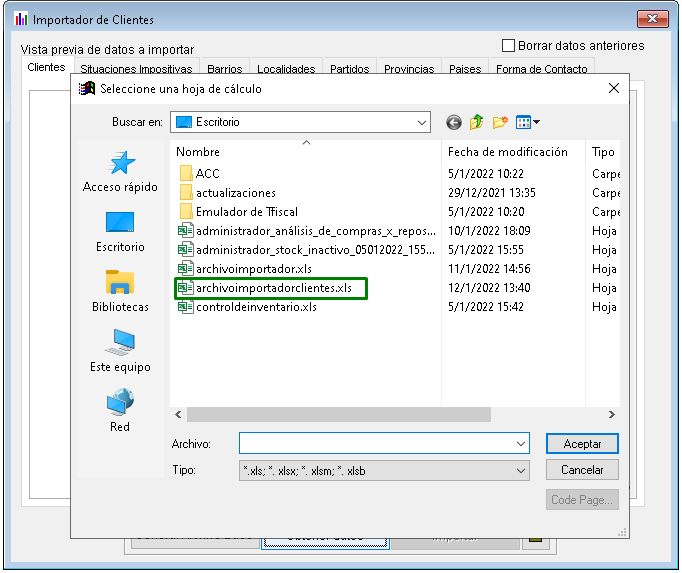Expand the Buscar en folder dropdown
Image resolution: width=682 pixels, height=573 pixels.
click(422, 122)
